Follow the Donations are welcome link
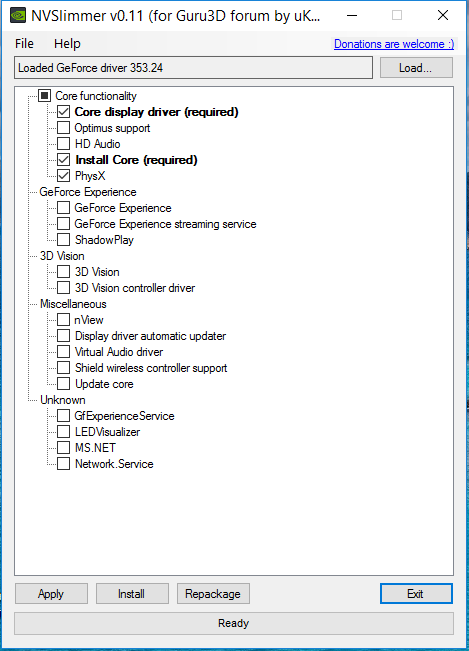 (x=394, y=44)
